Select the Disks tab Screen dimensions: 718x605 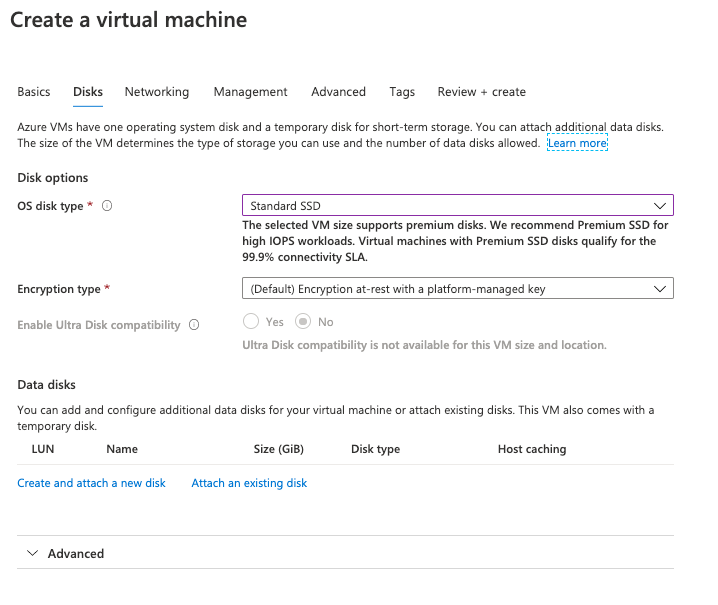point(88,92)
